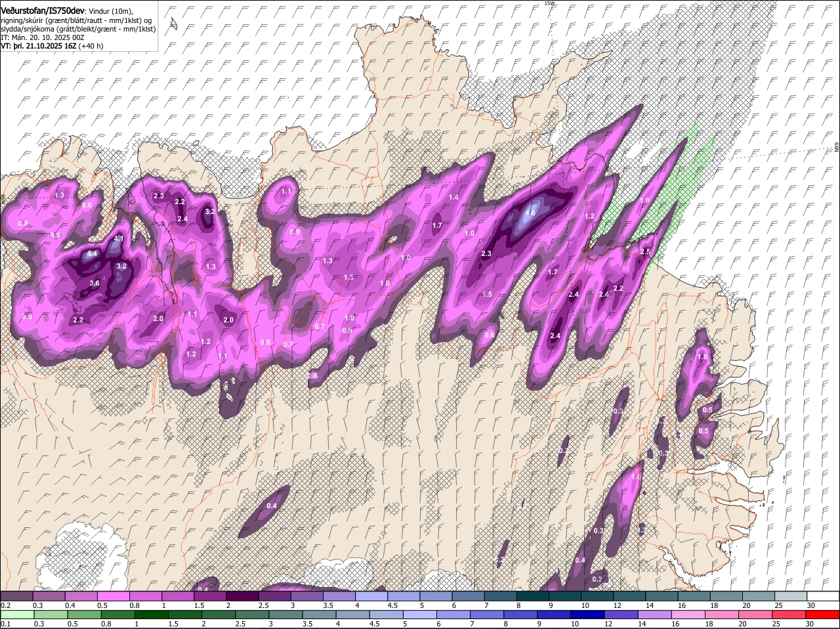Click dark teal 8–9 swatch in upper legend

(533, 596)
